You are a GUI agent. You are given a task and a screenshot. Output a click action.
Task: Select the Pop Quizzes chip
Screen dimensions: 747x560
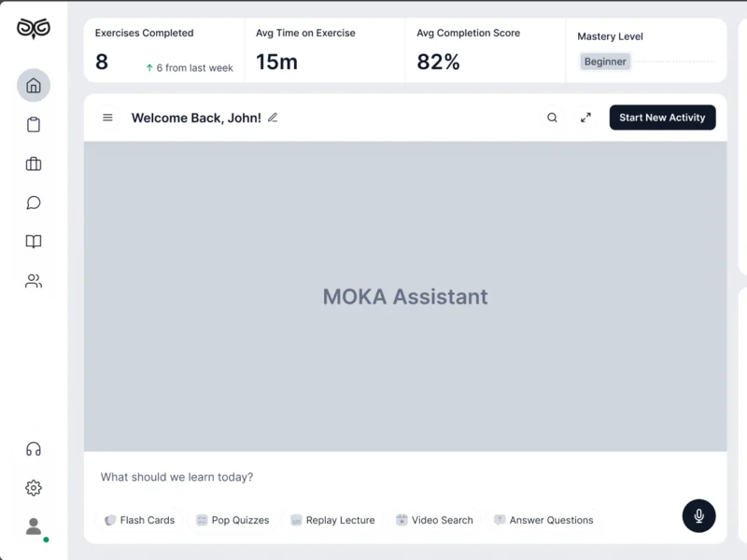233,520
